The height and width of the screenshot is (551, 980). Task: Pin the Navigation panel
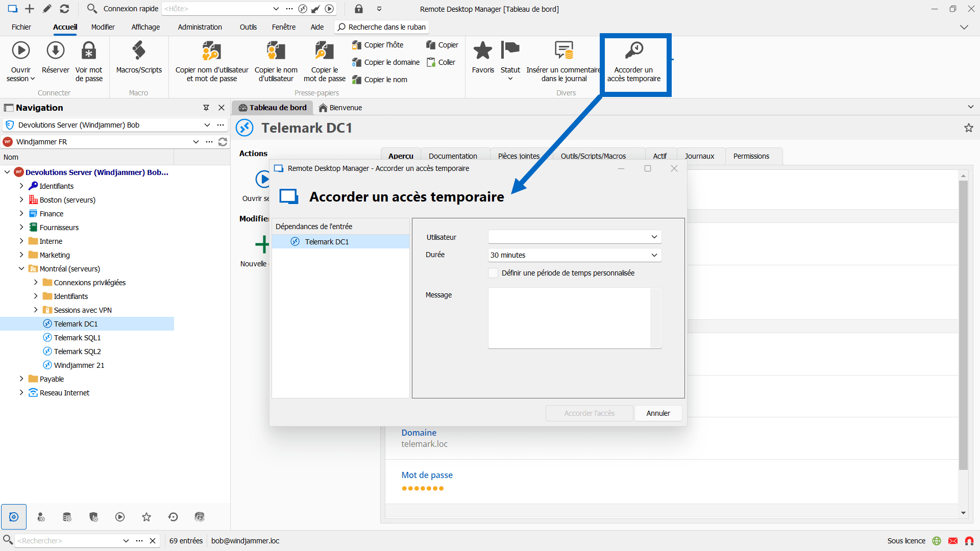tap(206, 108)
